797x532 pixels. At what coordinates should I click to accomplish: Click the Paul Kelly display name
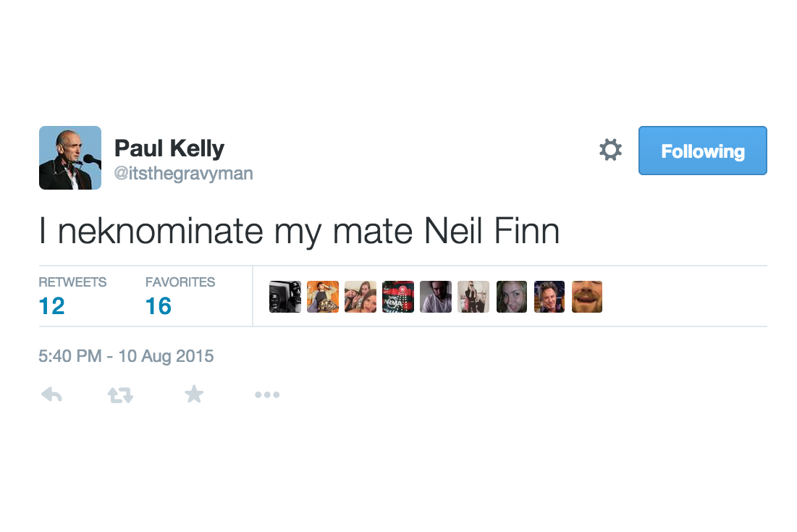(169, 148)
